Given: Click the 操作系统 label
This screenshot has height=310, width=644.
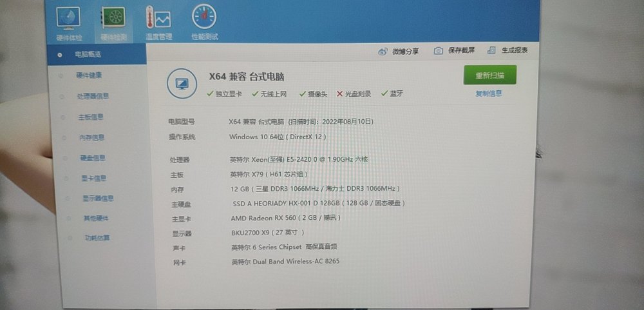Looking at the screenshot, I should pyautogui.click(x=182, y=137).
